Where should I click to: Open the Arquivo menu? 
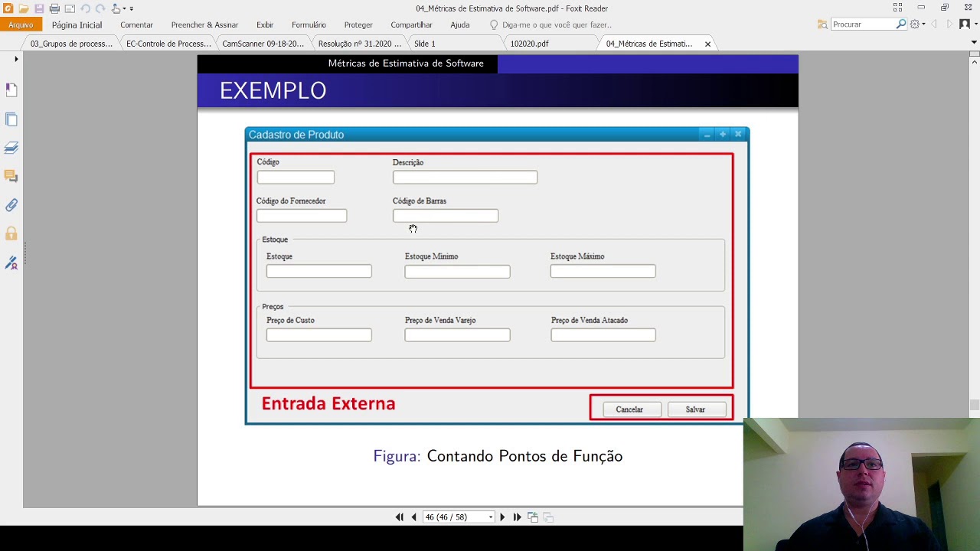21,24
